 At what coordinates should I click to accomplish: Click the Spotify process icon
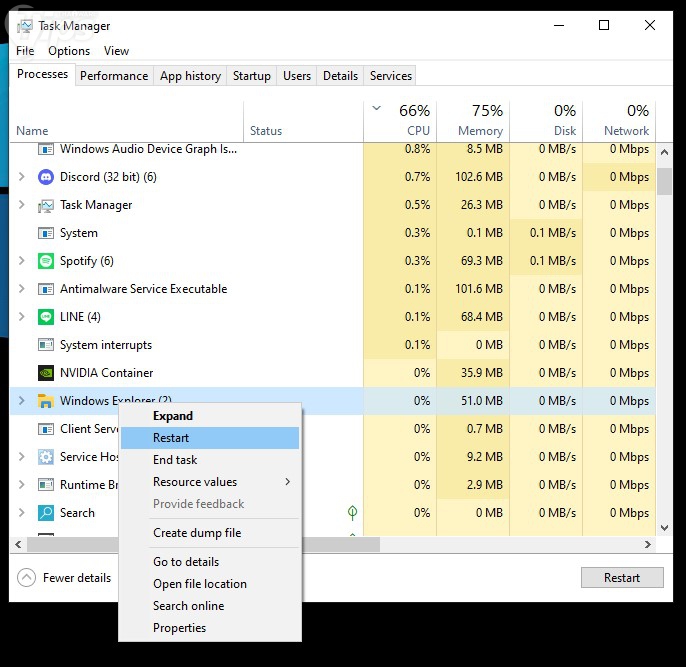tap(46, 261)
